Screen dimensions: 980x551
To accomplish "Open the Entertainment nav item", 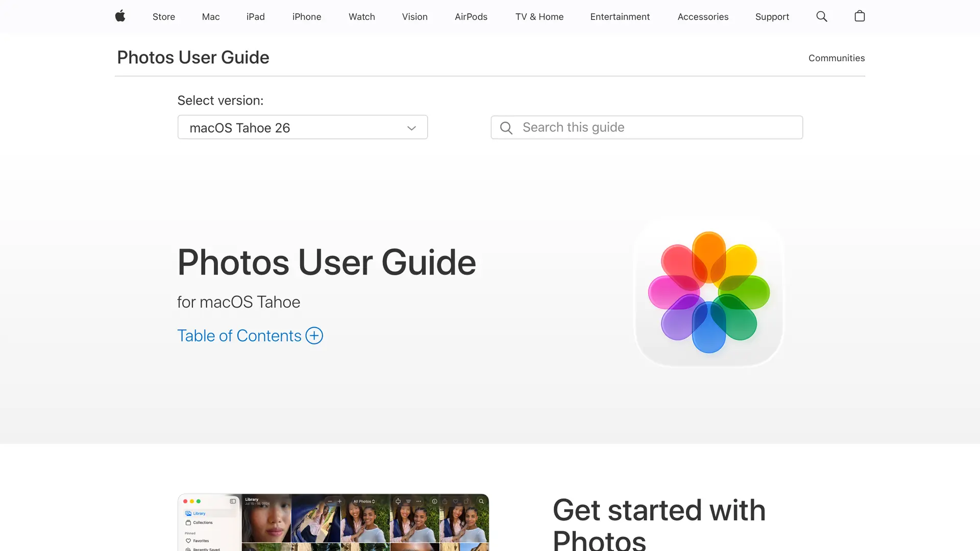I will coord(620,17).
